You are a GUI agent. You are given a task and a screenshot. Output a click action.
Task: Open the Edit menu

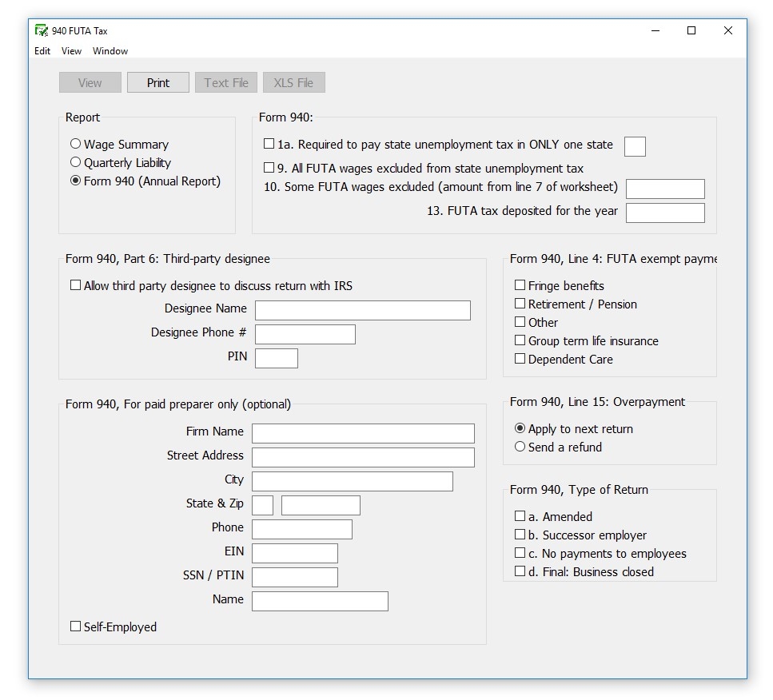[42, 50]
